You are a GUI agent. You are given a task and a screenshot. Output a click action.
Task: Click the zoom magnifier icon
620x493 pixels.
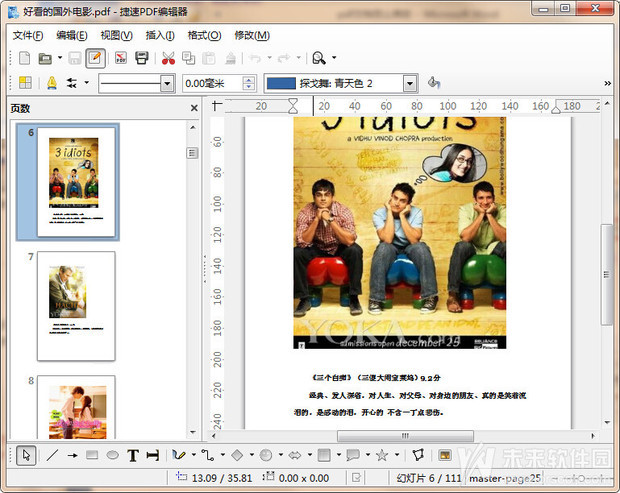tap(319, 58)
